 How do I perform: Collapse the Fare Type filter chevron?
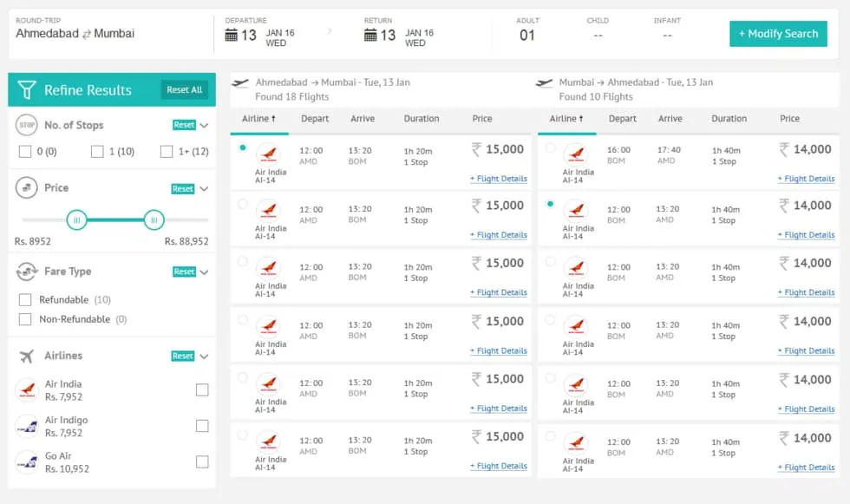(204, 272)
